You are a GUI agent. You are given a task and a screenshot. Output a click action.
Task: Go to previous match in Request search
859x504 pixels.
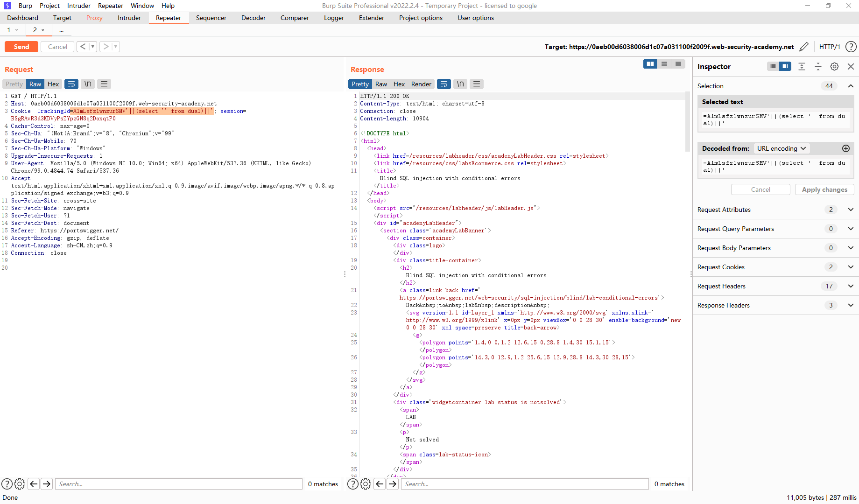click(34, 484)
